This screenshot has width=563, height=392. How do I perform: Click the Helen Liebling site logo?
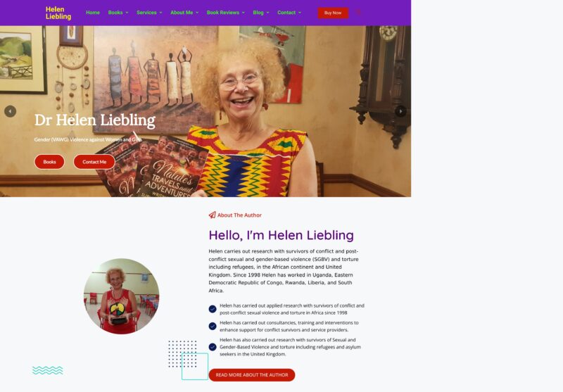58,13
